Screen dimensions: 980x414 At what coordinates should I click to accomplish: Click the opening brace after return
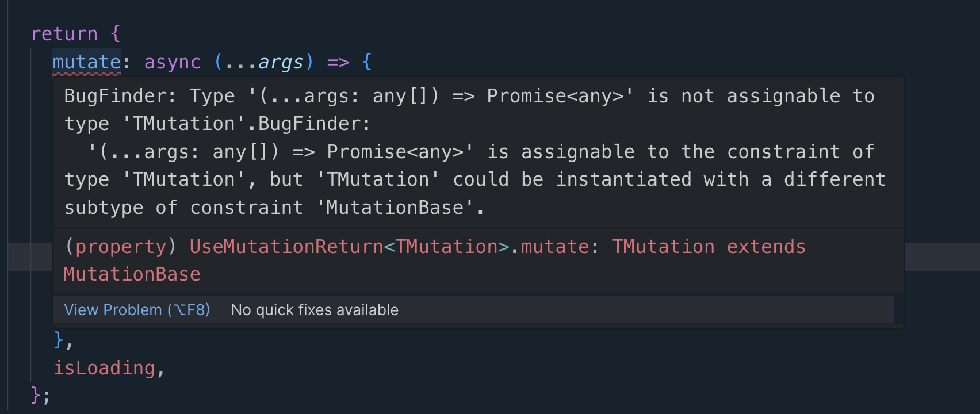coord(115,34)
